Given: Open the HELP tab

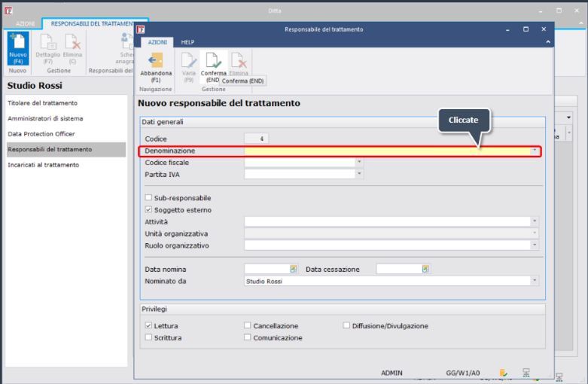Looking at the screenshot, I should pos(187,42).
